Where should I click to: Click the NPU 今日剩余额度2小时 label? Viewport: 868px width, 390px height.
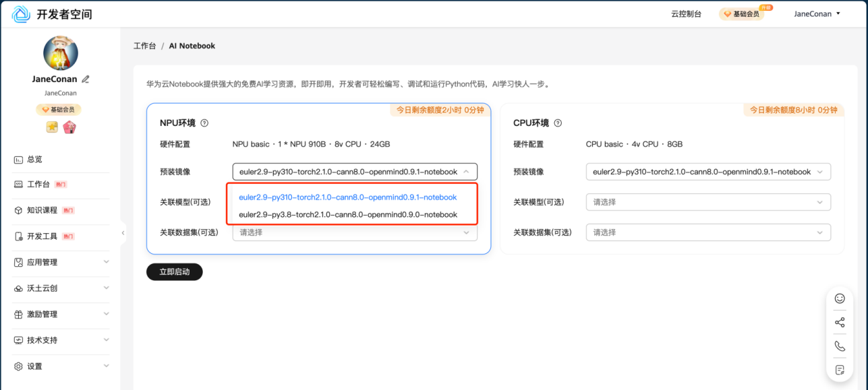440,110
